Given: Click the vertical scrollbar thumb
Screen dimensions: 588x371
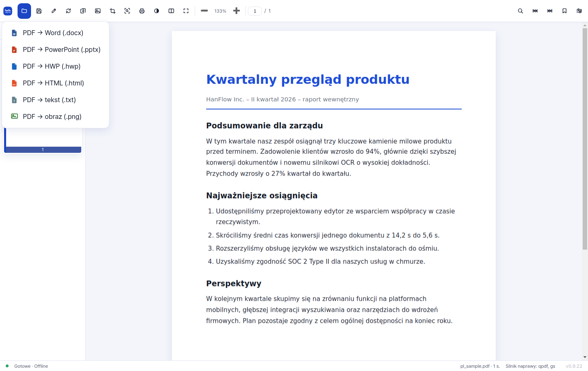Looking at the screenshot, I should pyautogui.click(x=585, y=139).
